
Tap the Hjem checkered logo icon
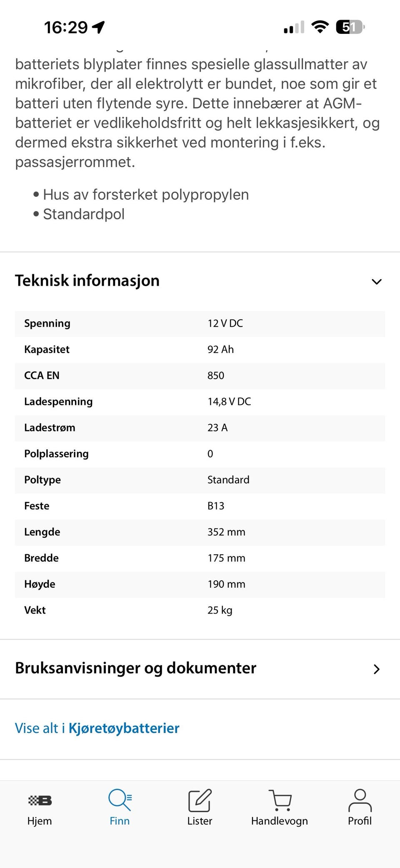[40, 800]
